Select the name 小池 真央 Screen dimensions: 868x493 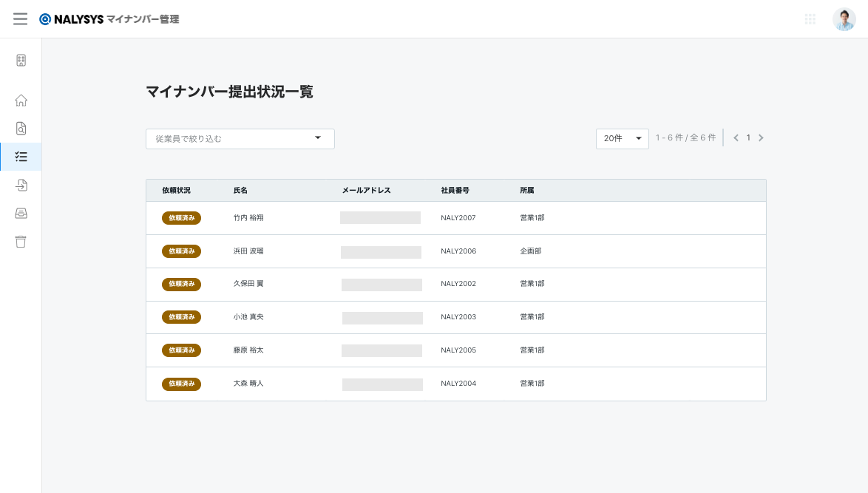pyautogui.click(x=248, y=317)
